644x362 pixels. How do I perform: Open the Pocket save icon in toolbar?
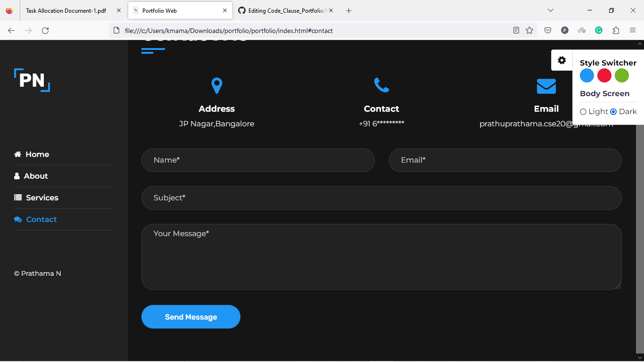[548, 31]
